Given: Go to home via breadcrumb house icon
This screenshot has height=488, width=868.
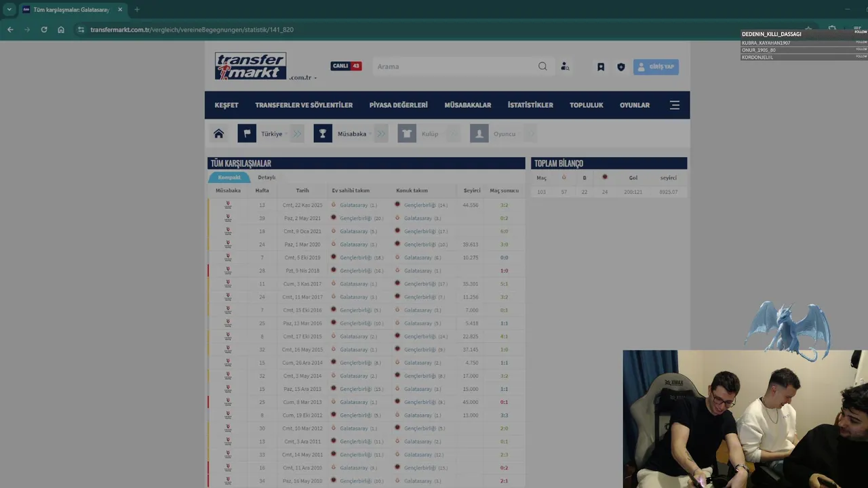Looking at the screenshot, I should tap(218, 134).
